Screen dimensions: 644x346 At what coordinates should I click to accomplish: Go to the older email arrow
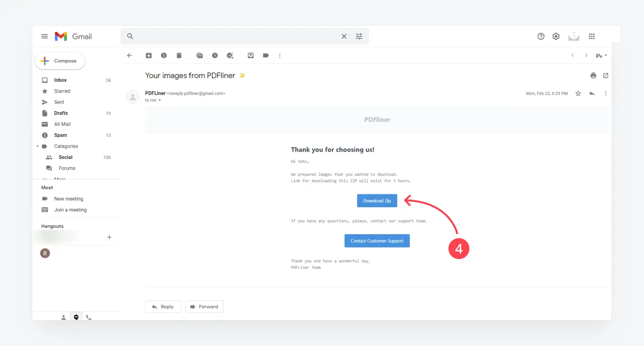pyautogui.click(x=586, y=56)
